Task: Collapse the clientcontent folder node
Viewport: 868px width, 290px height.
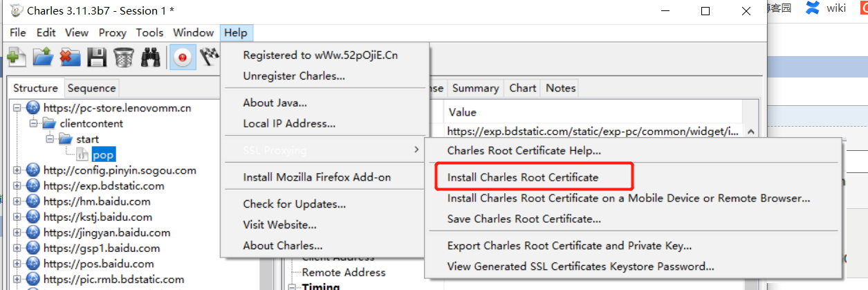Action: click(x=33, y=123)
